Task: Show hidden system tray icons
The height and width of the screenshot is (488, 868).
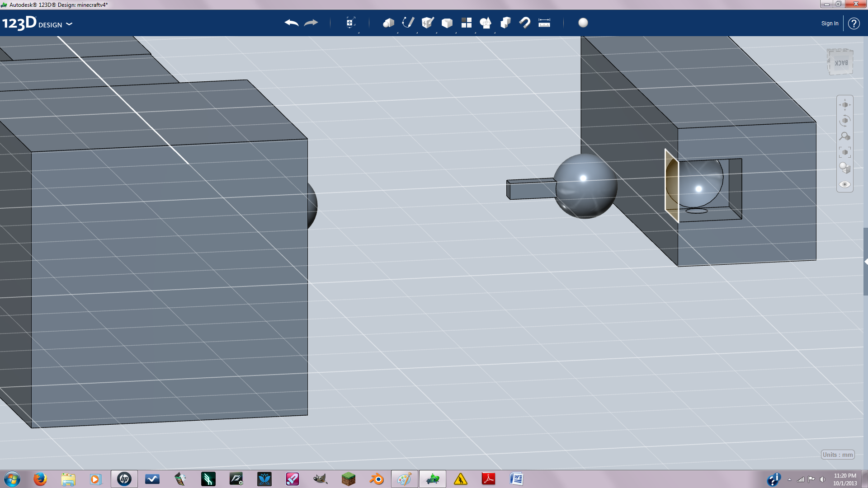Action: 789,479
